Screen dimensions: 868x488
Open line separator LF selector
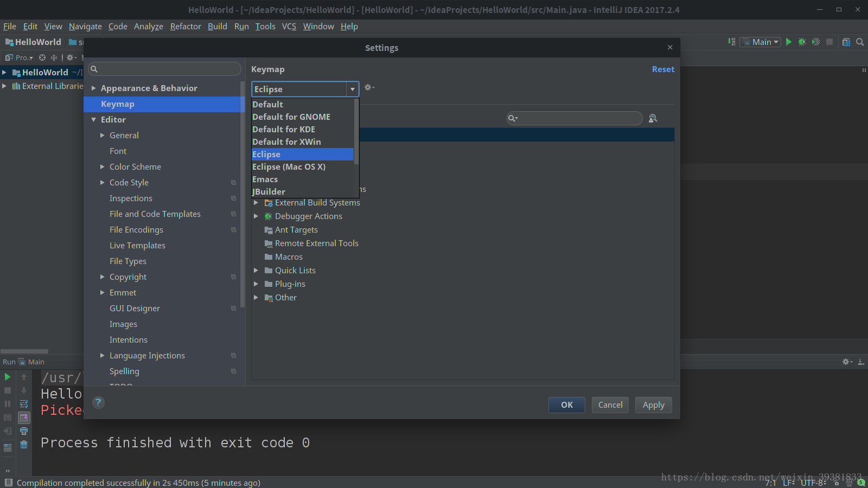point(789,483)
